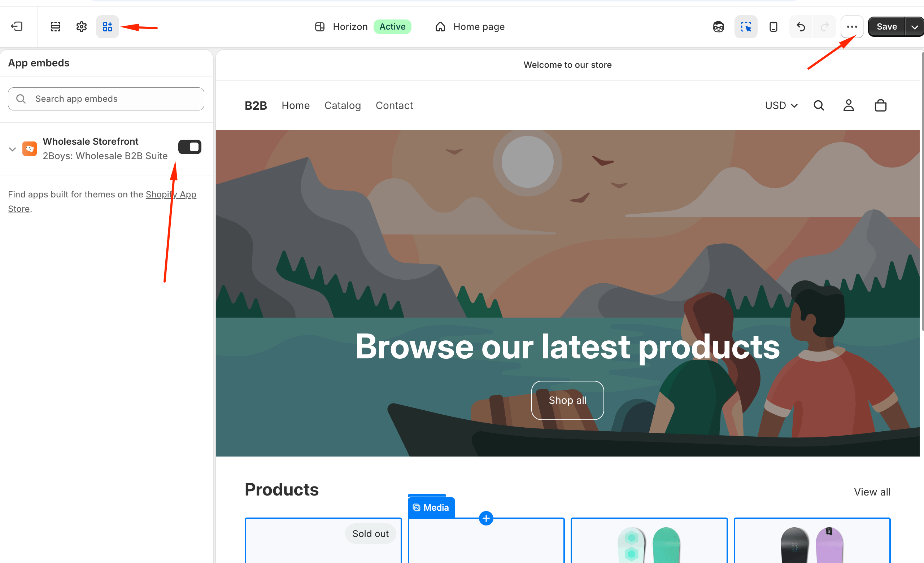This screenshot has height=563, width=924.
Task: Click the Sold out badge
Action: pyautogui.click(x=370, y=533)
